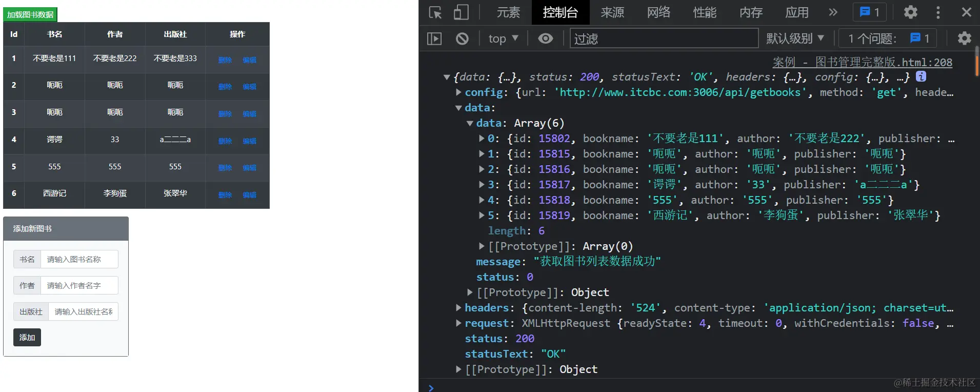Open the DevTools kebab menu

click(938, 12)
